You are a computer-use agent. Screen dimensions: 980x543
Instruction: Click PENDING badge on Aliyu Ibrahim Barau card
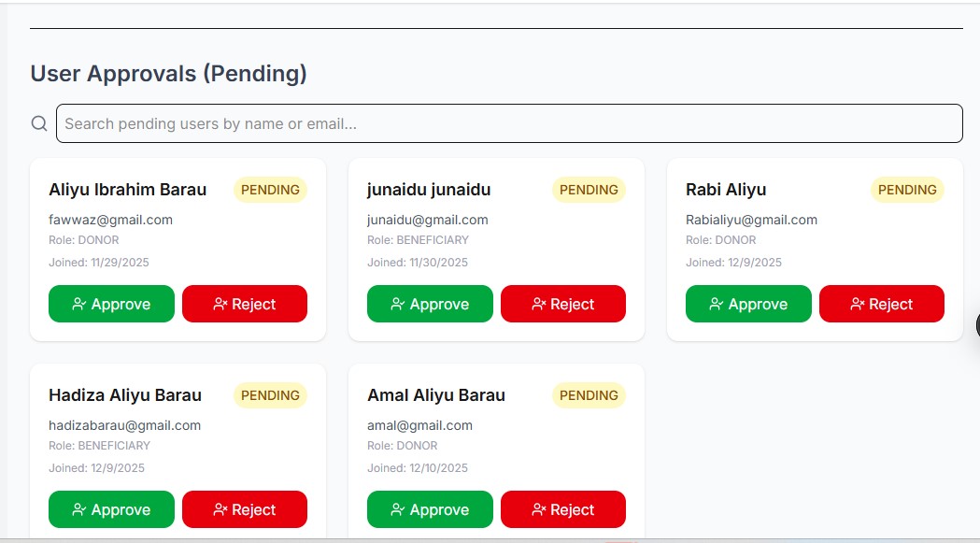pos(270,190)
